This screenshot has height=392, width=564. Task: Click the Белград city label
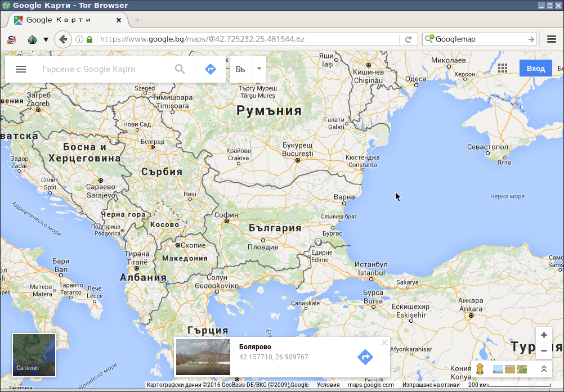coord(153,142)
